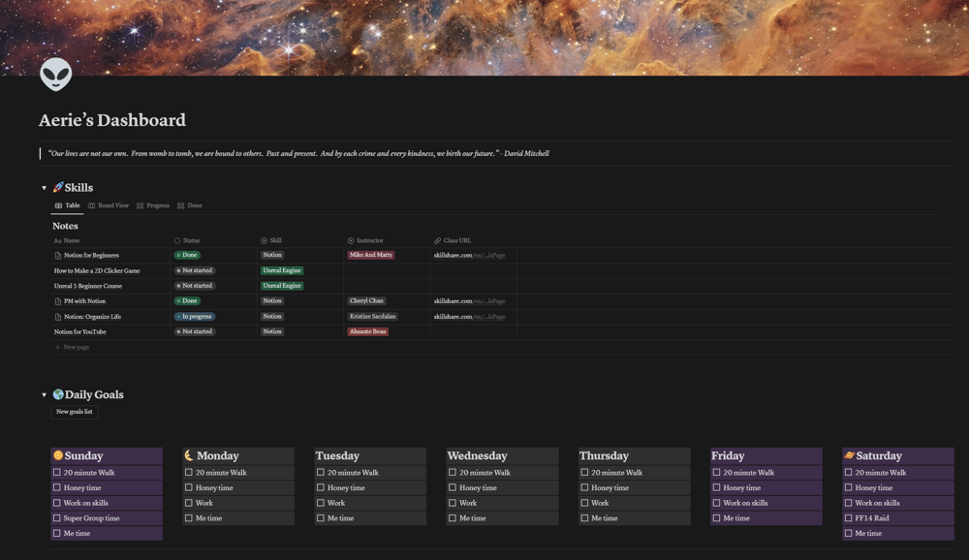Check Friday Work on skills
The height and width of the screenshot is (560, 969).
pyautogui.click(x=716, y=503)
